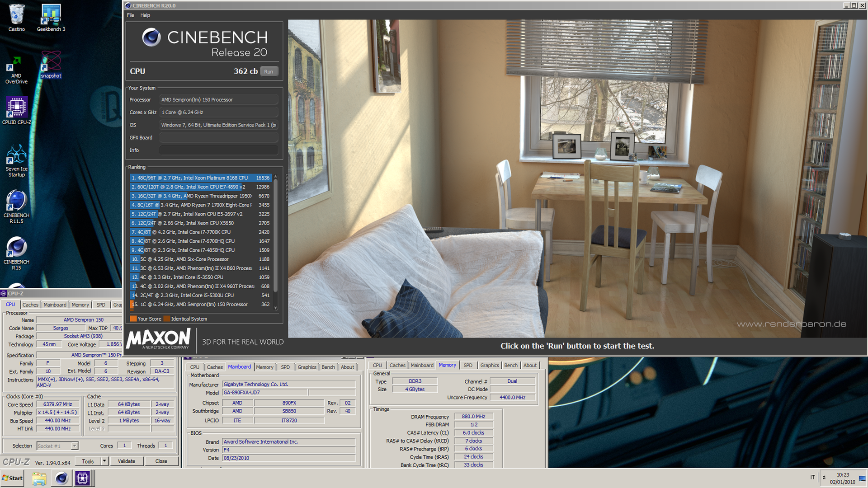Select the CINEBENCH R11.5 desktop icon

[x=17, y=206]
